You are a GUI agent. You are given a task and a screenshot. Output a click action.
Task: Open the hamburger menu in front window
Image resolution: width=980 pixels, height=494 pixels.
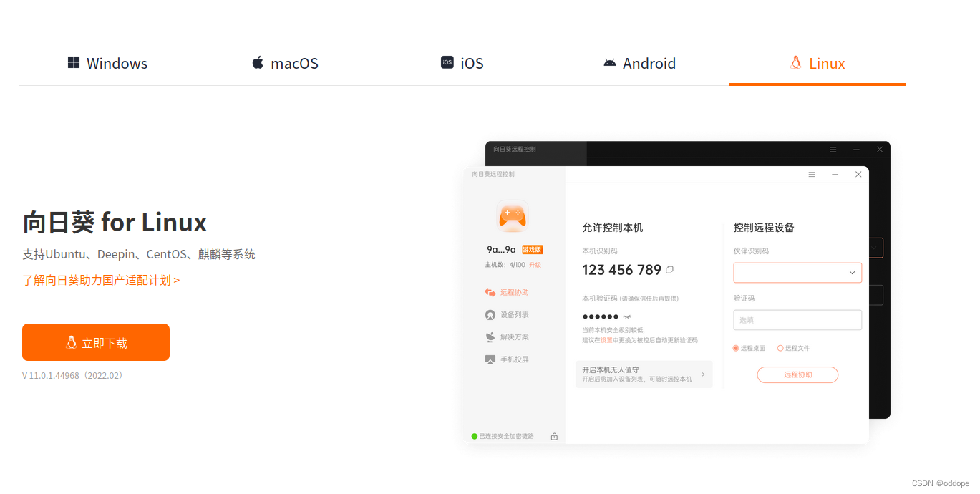812,174
